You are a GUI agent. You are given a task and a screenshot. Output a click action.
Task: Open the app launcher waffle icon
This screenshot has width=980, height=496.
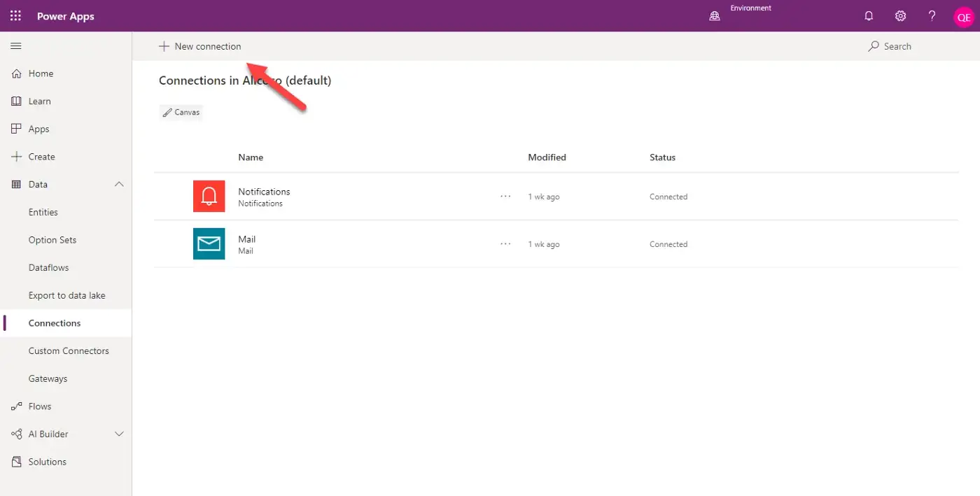point(15,16)
